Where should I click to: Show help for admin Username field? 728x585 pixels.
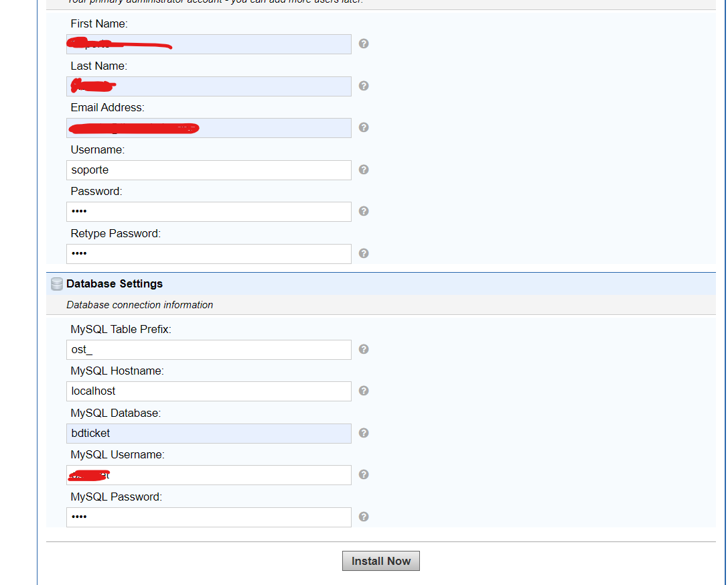pos(364,170)
